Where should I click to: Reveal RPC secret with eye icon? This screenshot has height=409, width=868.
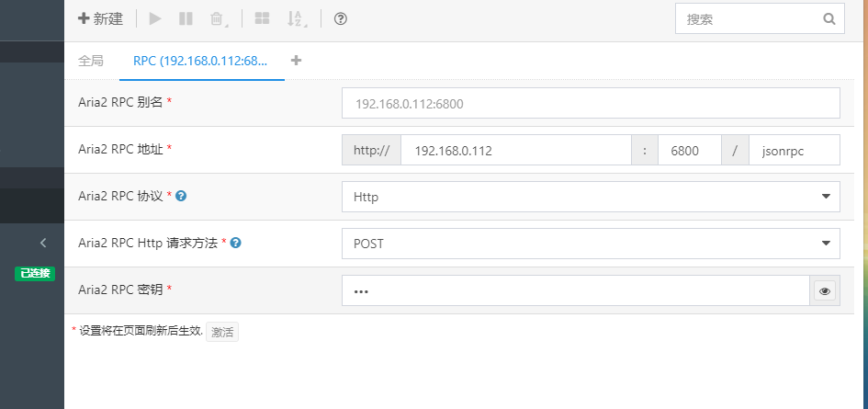[x=825, y=290]
